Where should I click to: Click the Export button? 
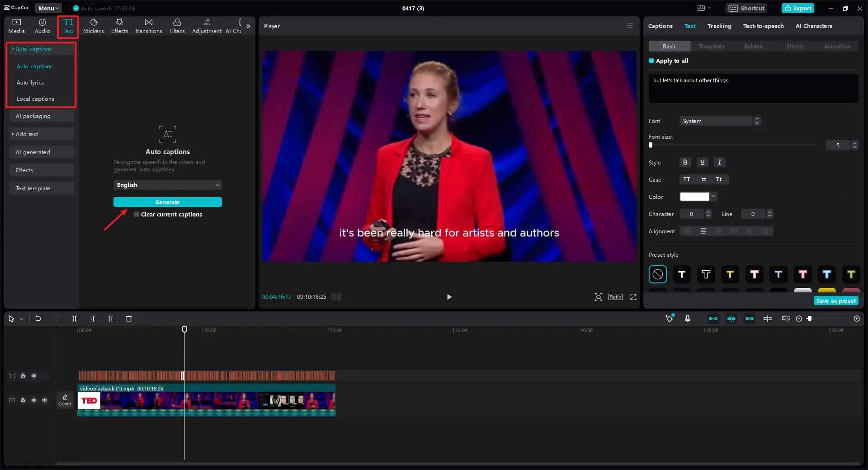click(x=797, y=8)
